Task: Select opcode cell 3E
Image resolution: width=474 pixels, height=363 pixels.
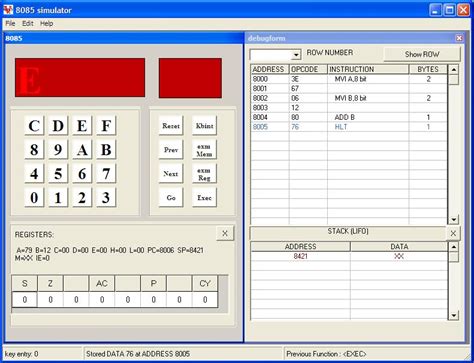Action: (308, 79)
